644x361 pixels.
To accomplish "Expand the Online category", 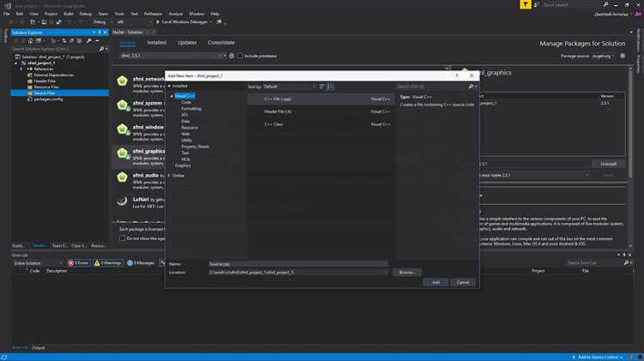I will [x=169, y=176].
